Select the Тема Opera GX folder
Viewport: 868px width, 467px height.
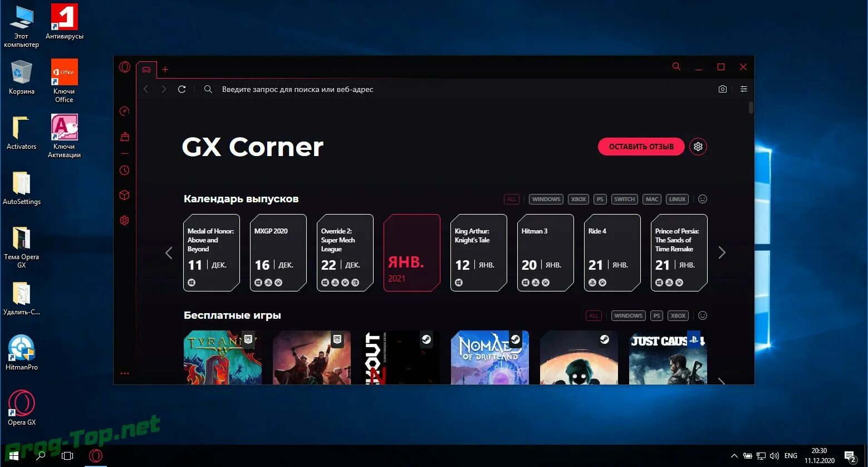(x=21, y=247)
